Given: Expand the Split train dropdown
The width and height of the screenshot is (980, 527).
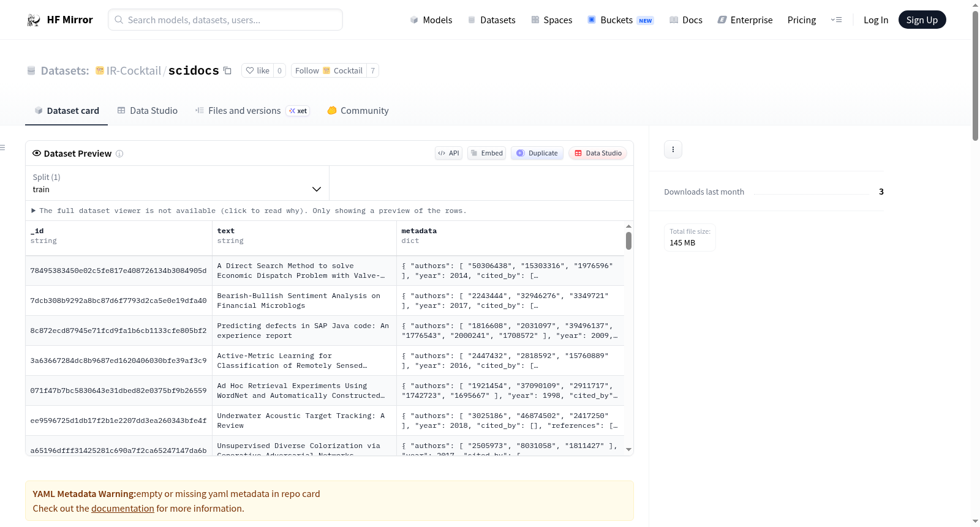Looking at the screenshot, I should 177,183.
